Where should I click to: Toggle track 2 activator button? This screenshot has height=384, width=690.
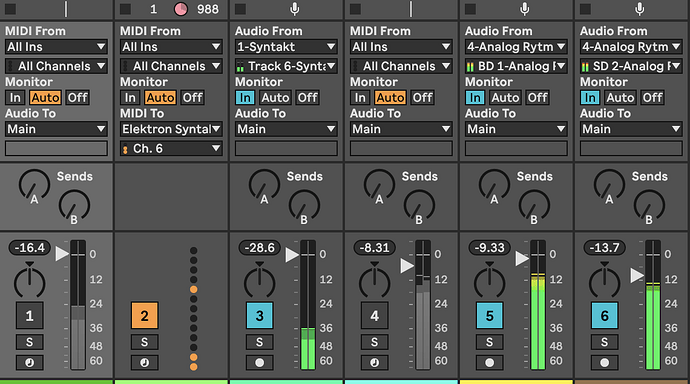pos(144,315)
